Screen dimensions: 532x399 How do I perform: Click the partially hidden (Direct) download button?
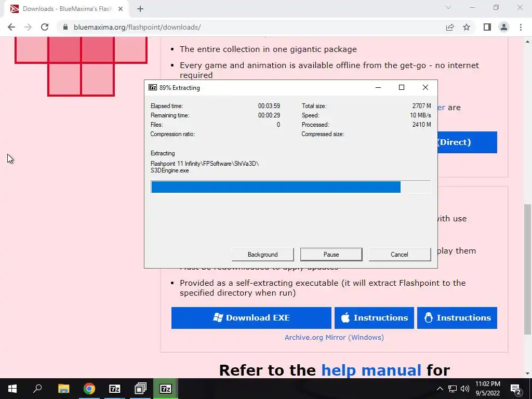pos(467,142)
